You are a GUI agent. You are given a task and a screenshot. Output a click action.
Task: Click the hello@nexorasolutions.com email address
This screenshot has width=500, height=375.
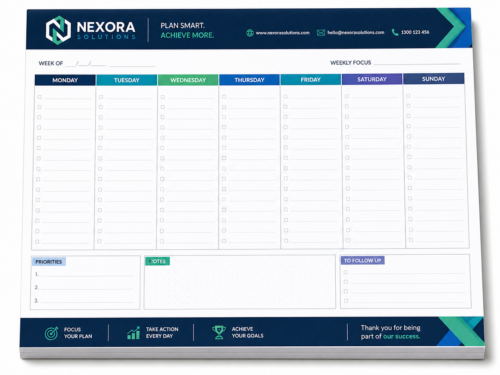click(356, 32)
